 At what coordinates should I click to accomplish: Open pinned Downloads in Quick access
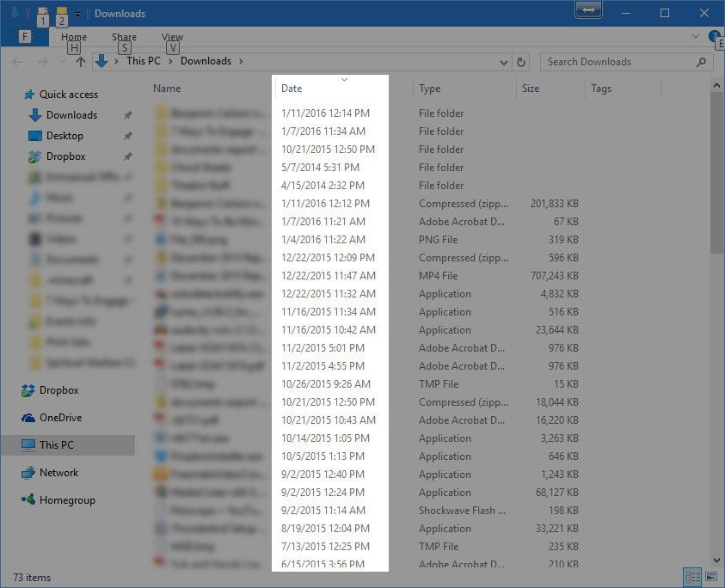coord(71,115)
